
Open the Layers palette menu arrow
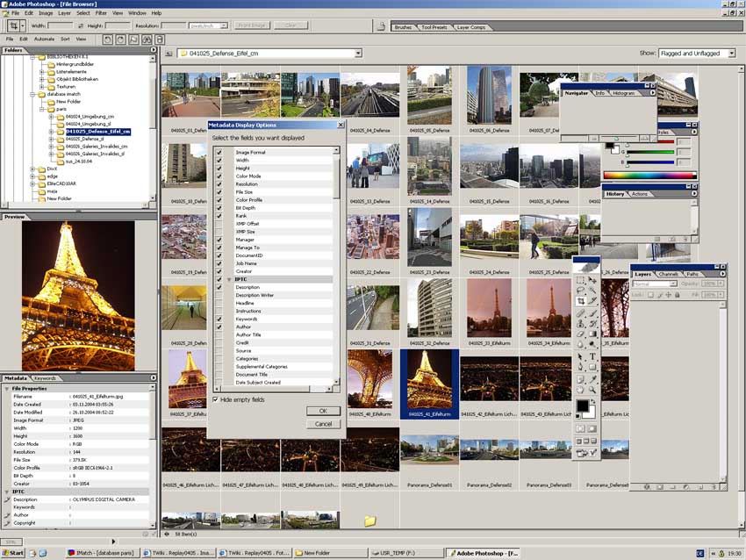coord(722,274)
